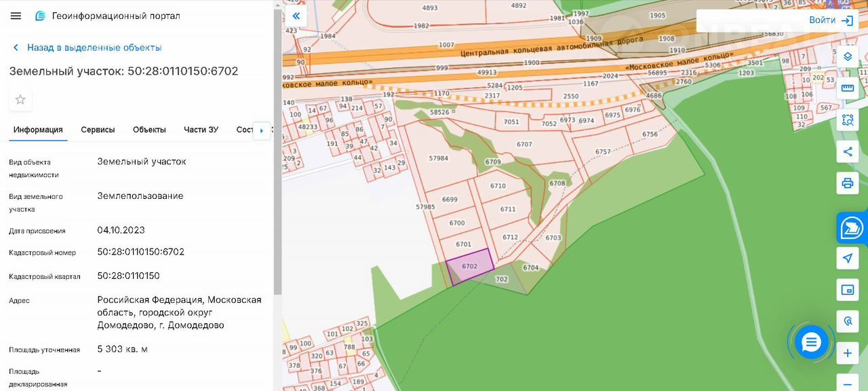Go back via the left chevron
The width and height of the screenshot is (868, 391).
[x=16, y=48]
